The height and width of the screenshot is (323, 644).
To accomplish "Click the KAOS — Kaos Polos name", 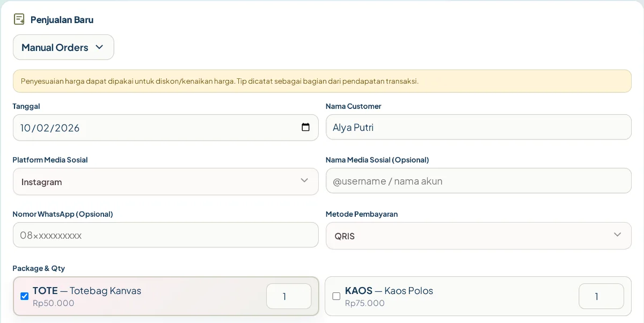I will pos(389,291).
